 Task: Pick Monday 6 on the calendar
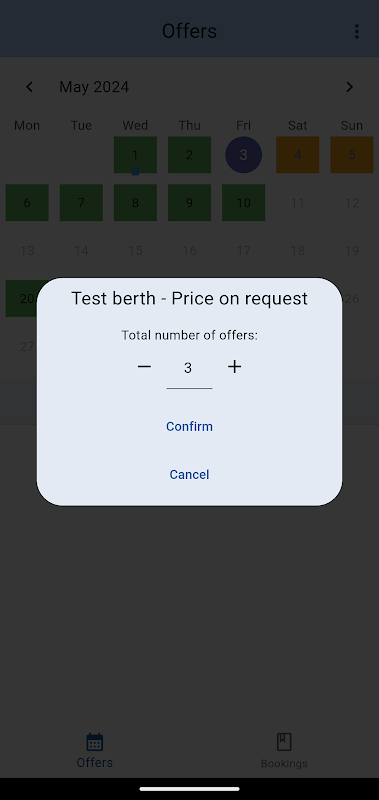tap(27, 203)
